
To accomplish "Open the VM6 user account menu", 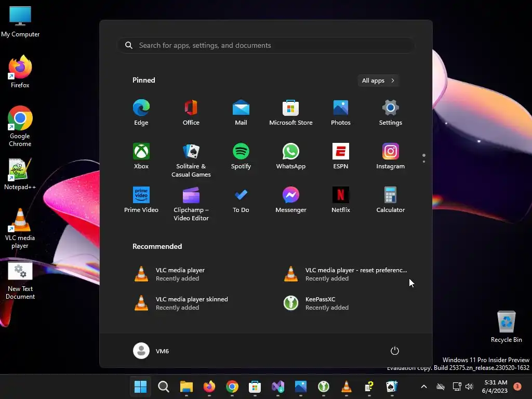I will point(151,351).
